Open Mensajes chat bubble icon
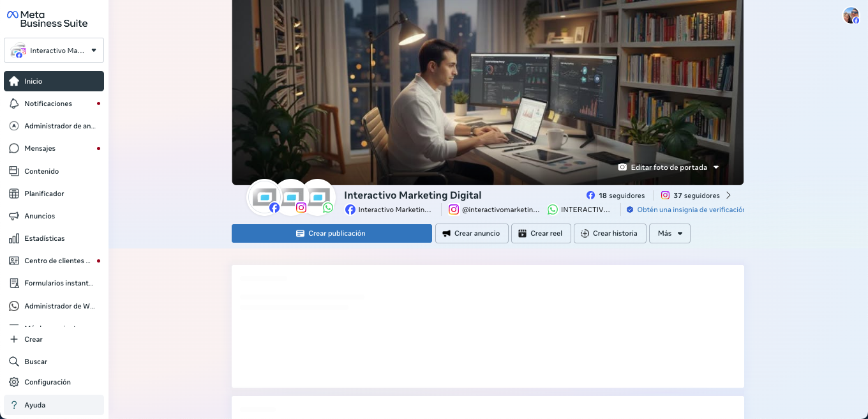 (x=14, y=148)
